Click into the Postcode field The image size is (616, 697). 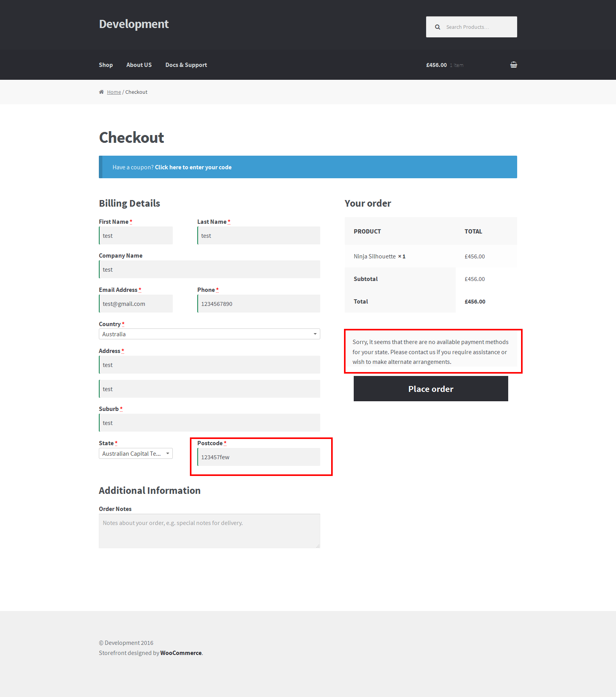(x=258, y=457)
